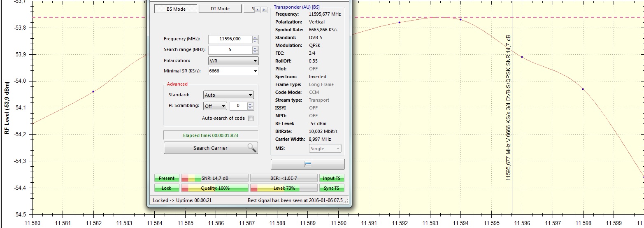This screenshot has width=644, height=228.
Task: Increase Search range with up stepper
Action: 255,48
